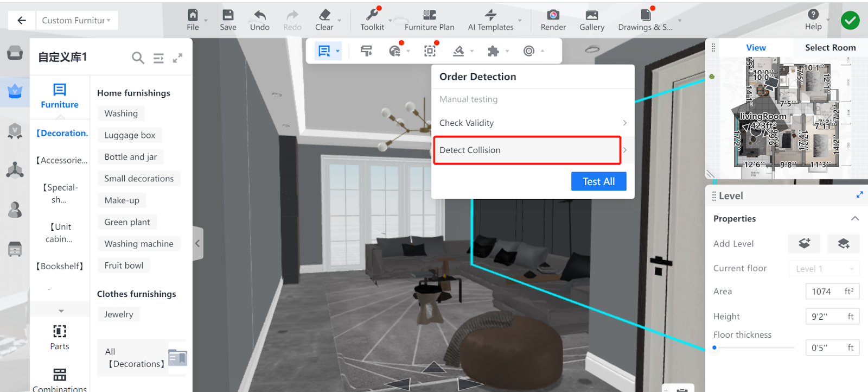Select the person icon in left sidebar
868x392 pixels.
pos(15,210)
